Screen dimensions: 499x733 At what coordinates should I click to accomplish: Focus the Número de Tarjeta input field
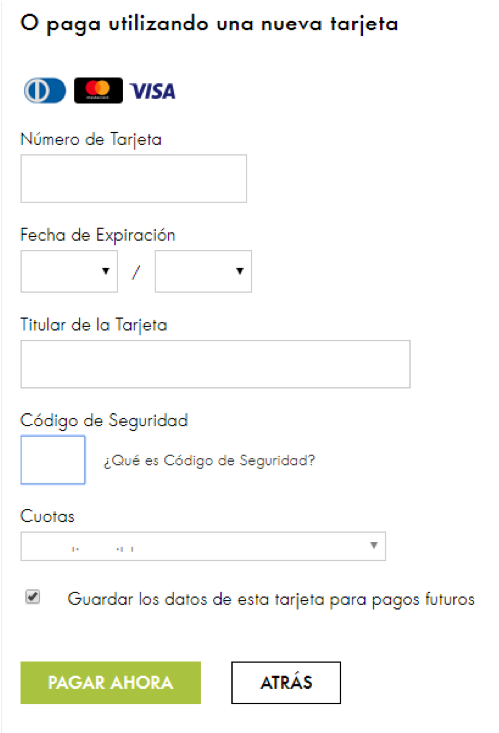(134, 179)
